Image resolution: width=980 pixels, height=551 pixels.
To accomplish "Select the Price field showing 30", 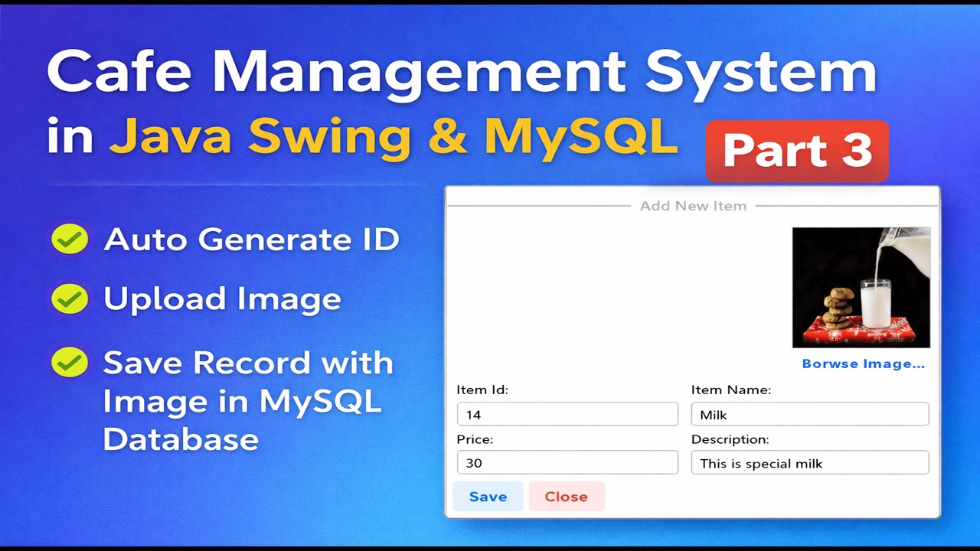I will [x=567, y=462].
